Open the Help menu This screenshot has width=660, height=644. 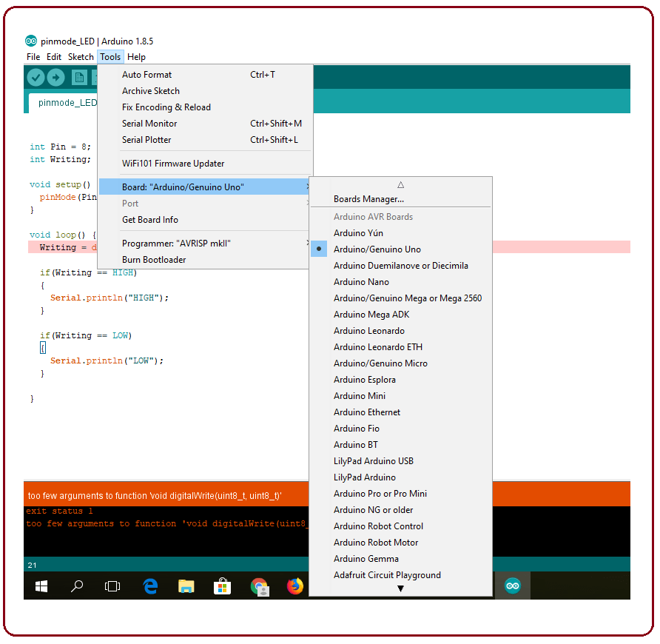click(137, 57)
